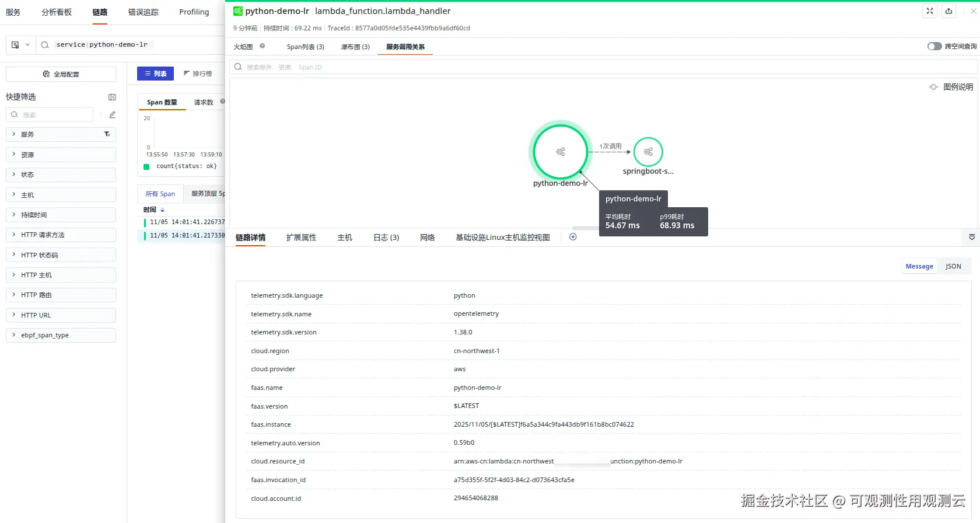Click the 图例说明 legend label
Image resolution: width=980 pixels, height=523 pixels.
pos(958,87)
